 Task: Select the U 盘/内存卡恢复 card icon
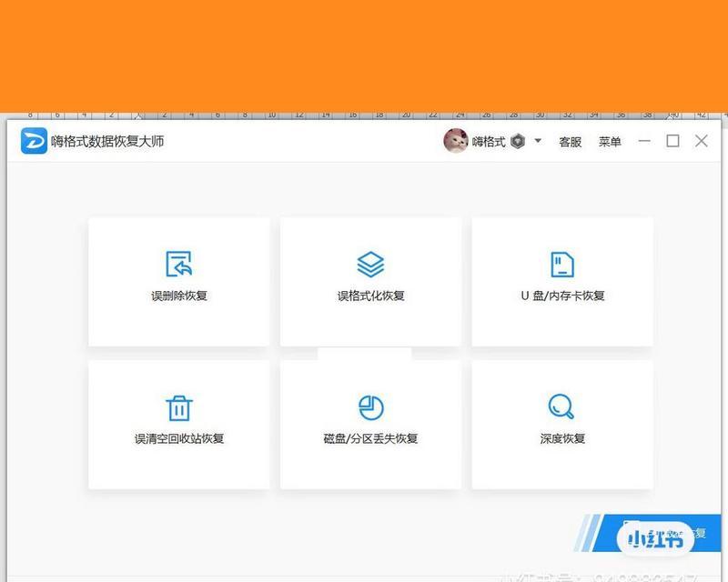pyautogui.click(x=562, y=264)
